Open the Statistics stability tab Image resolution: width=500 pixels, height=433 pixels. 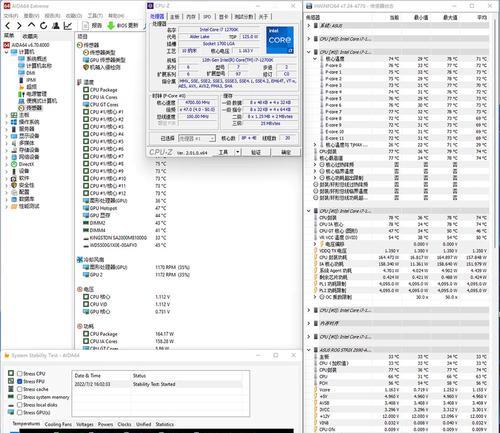[164, 424]
